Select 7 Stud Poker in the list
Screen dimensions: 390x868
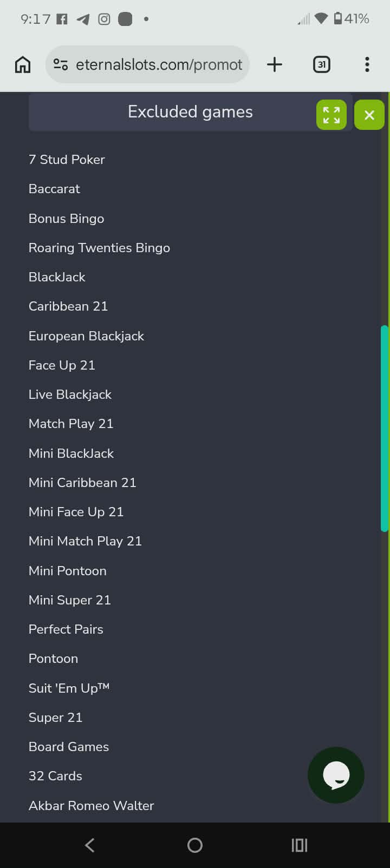[x=67, y=160]
